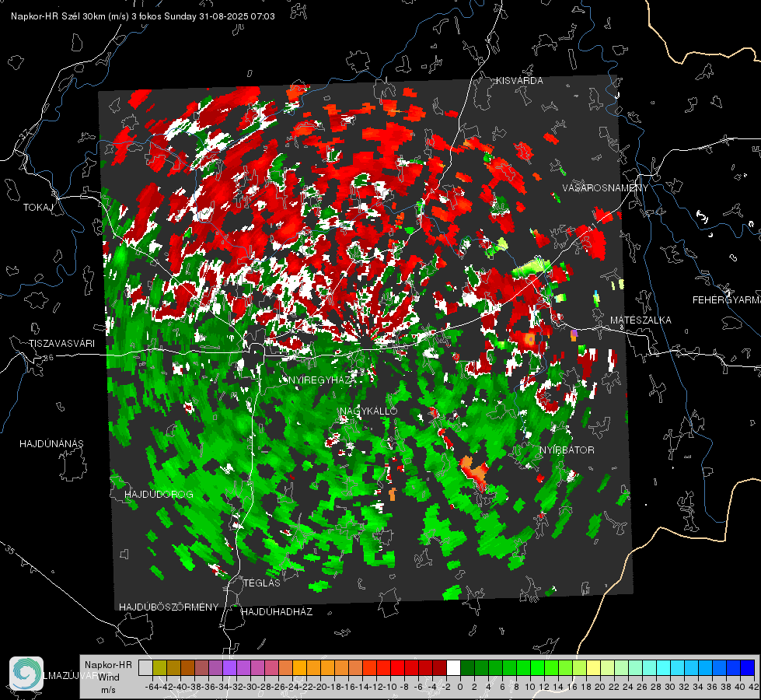Click the 42 value at legend end
This screenshot has height=700, width=761.
[754, 687]
